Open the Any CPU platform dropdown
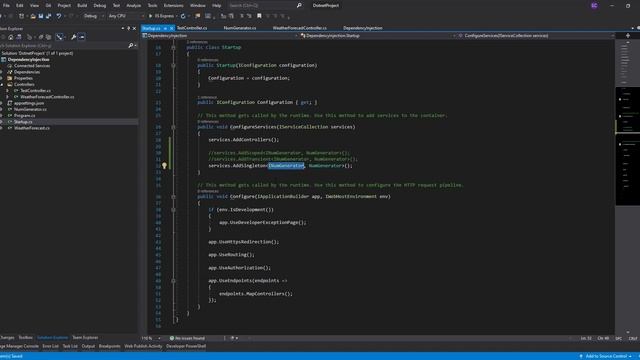Viewport: 640px width, 360px height. (126, 16)
